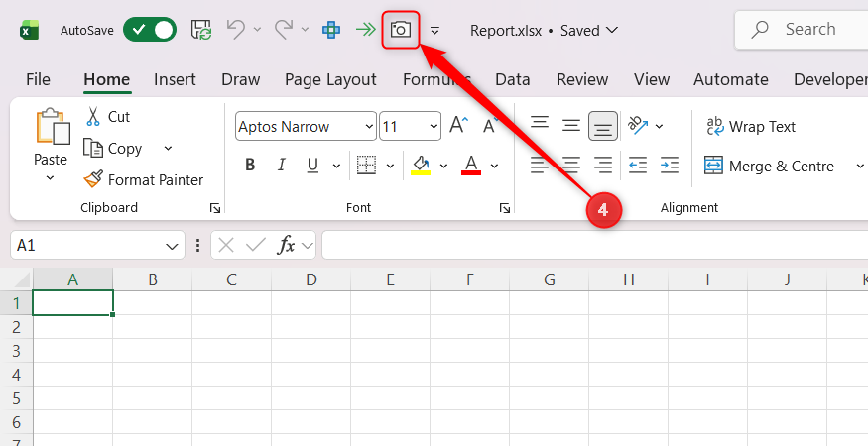
Task: Select the Home tab
Action: click(x=107, y=79)
